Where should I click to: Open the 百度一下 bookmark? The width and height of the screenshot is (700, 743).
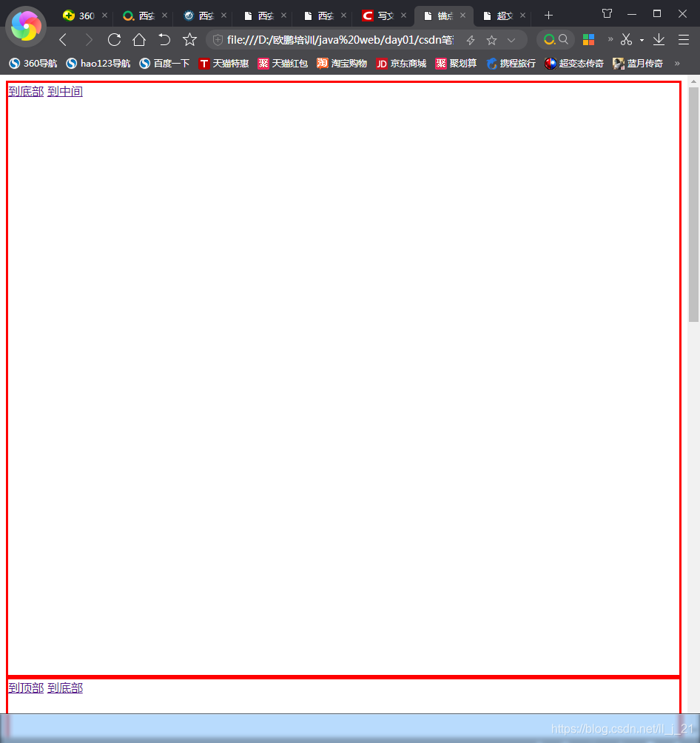pyautogui.click(x=164, y=64)
